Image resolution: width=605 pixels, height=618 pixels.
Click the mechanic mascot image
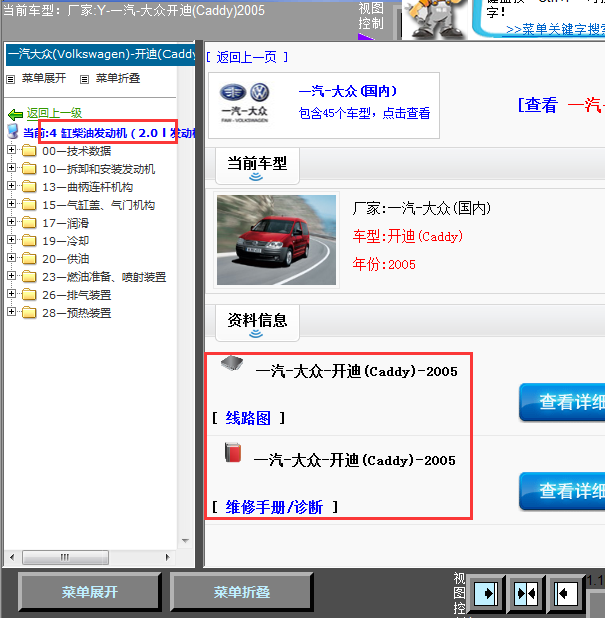point(435,19)
